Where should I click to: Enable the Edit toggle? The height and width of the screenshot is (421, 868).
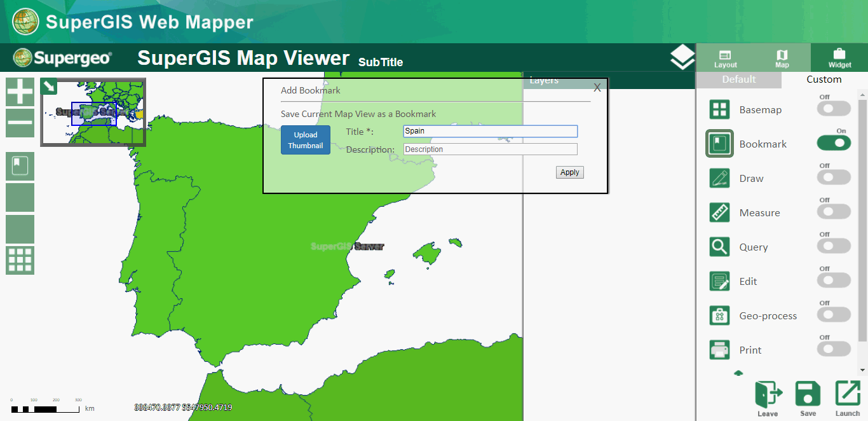point(834,281)
